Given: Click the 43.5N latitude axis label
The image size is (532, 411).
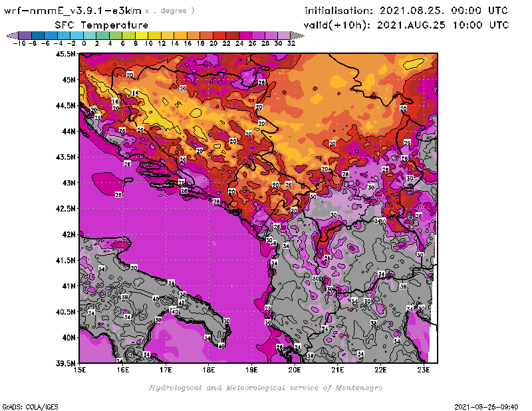Looking at the screenshot, I should coord(65,157).
